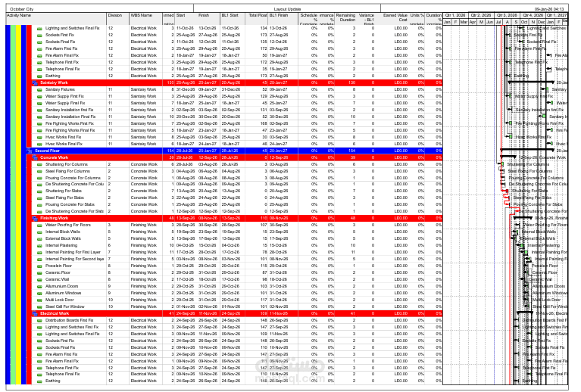Click the Qtr 1, 2027 timescale header

tap(556, 15)
